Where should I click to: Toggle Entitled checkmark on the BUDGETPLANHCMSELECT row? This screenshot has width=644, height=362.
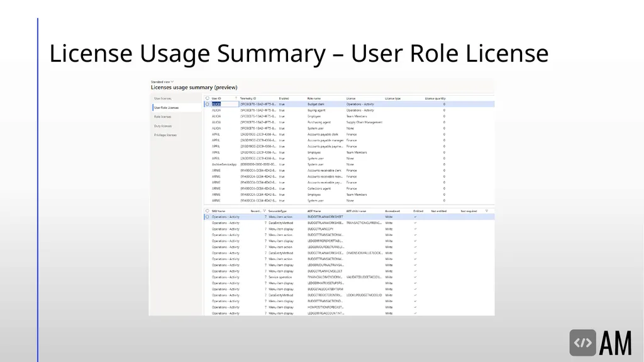(x=415, y=271)
